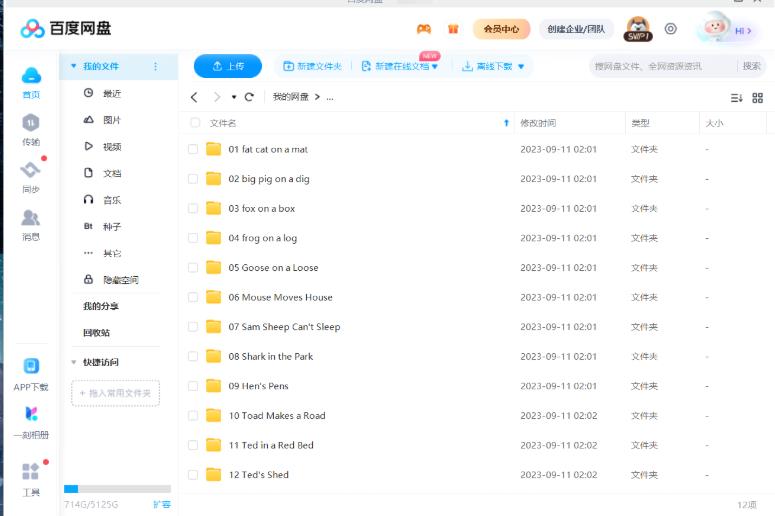Check the box for 01 fat cat on a mat
The width and height of the screenshot is (775, 516).
(193, 149)
